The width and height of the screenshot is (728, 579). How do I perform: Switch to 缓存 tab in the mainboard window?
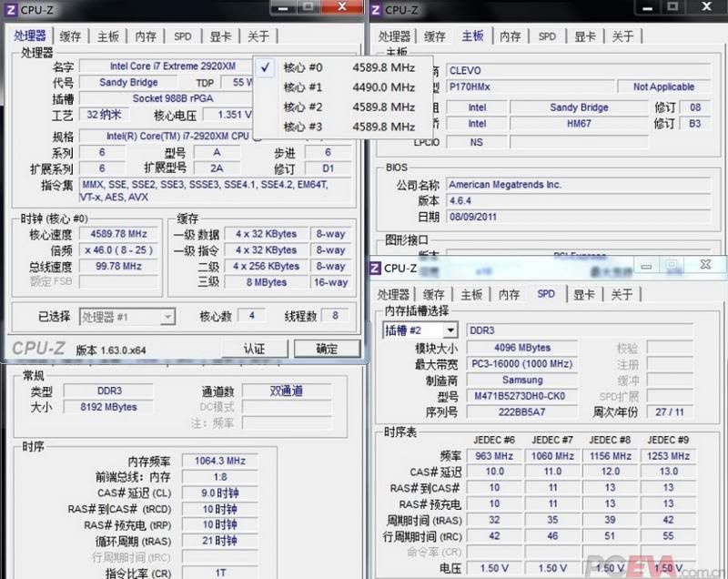pos(435,36)
